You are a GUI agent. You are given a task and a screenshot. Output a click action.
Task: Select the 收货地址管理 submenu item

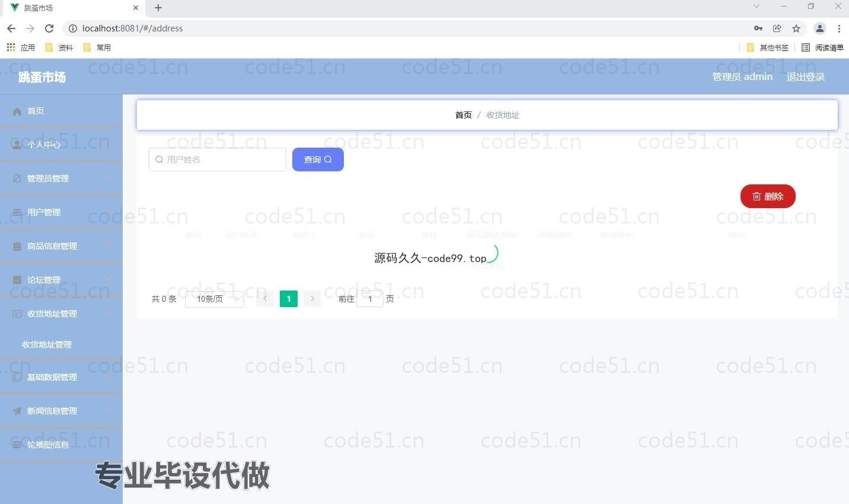click(61, 344)
